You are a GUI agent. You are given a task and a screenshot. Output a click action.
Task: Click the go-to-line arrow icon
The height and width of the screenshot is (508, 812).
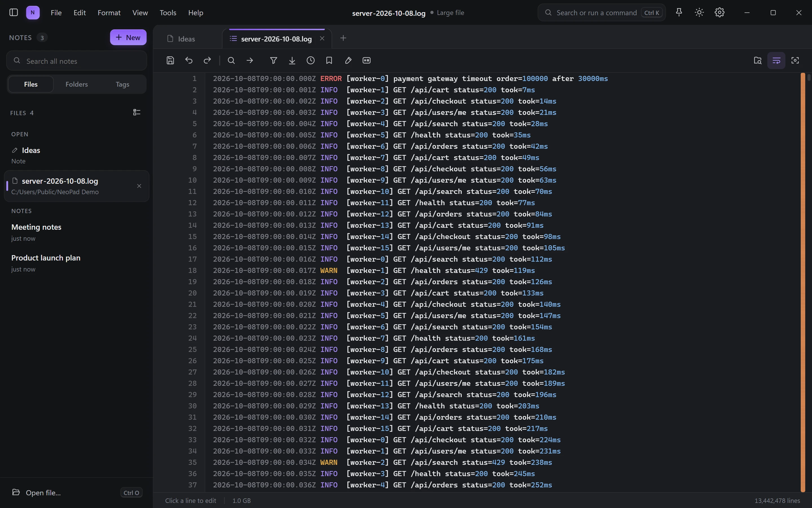[250, 60]
